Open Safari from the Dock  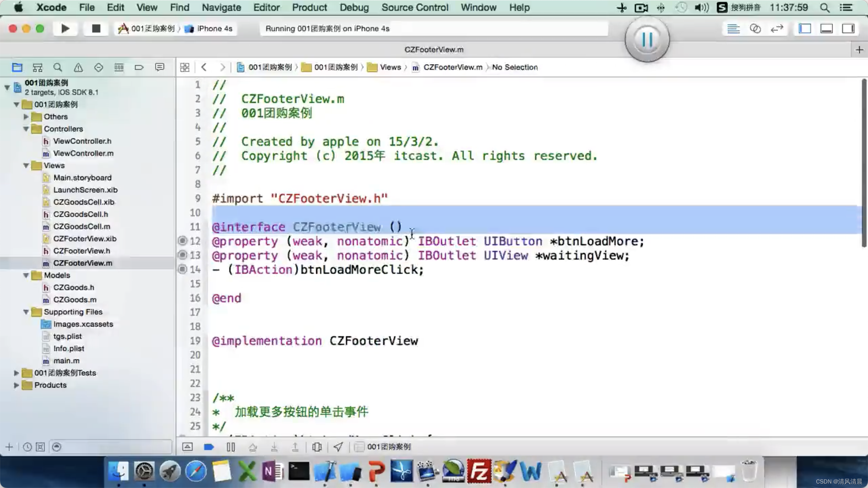(x=196, y=471)
